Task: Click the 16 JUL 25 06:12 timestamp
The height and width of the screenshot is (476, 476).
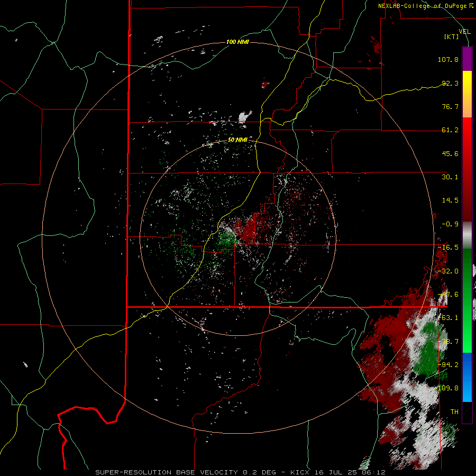Action: click(349, 472)
